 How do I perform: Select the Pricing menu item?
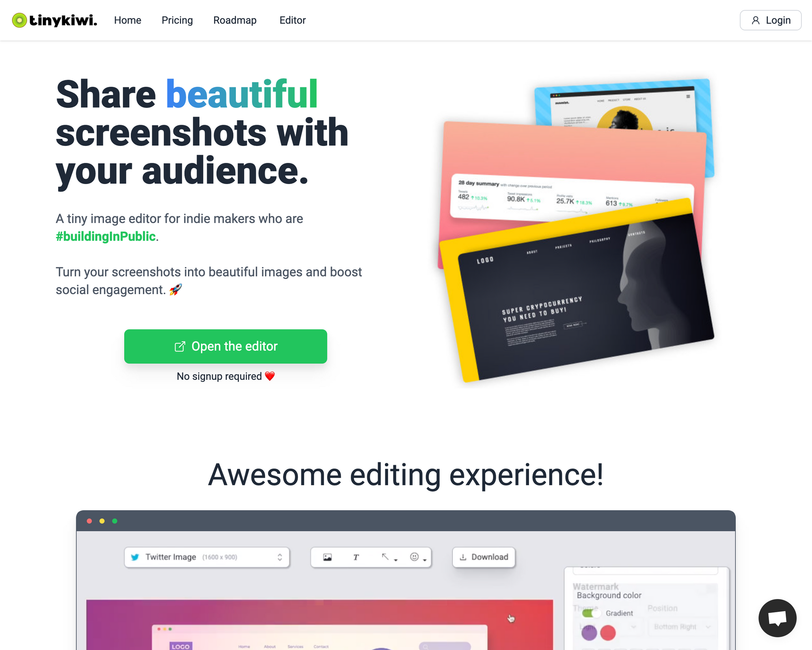177,20
